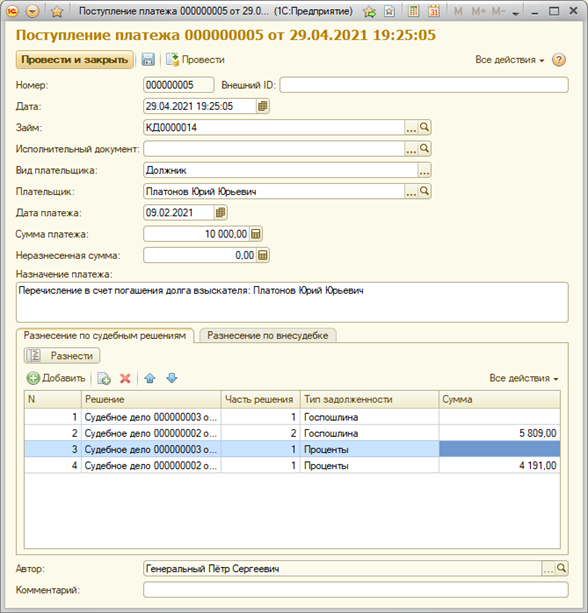
Task: Select the Разнесение по судебным решениям tab
Action: pos(105,335)
